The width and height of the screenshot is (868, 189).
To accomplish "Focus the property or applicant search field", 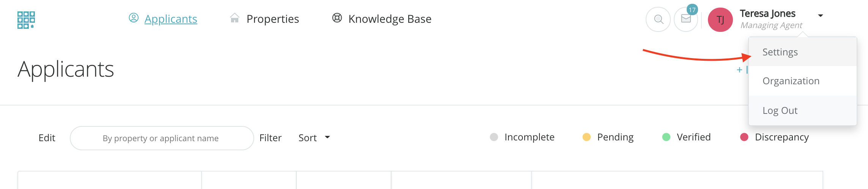I will tap(161, 138).
